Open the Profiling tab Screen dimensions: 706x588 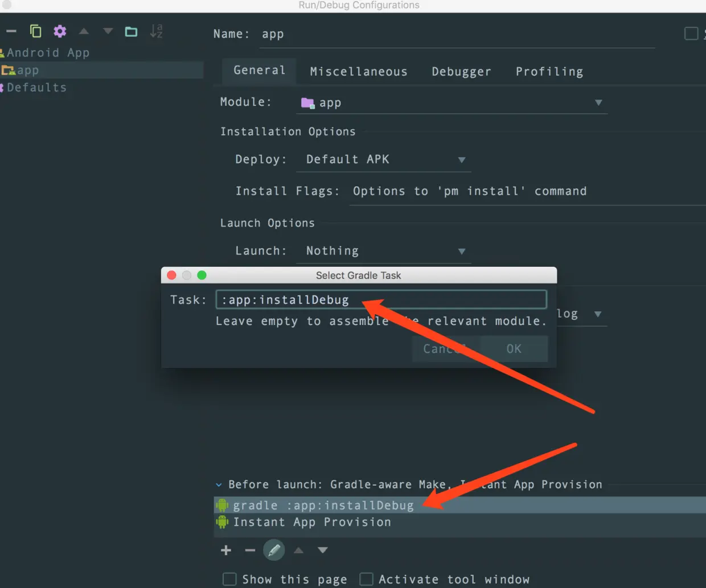point(549,72)
